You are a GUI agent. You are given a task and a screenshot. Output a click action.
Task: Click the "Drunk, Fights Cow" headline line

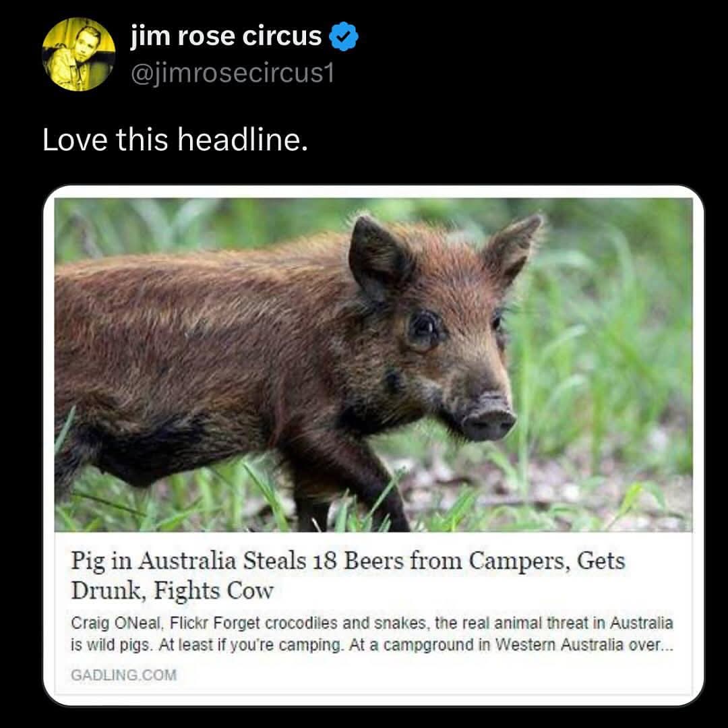(173, 591)
